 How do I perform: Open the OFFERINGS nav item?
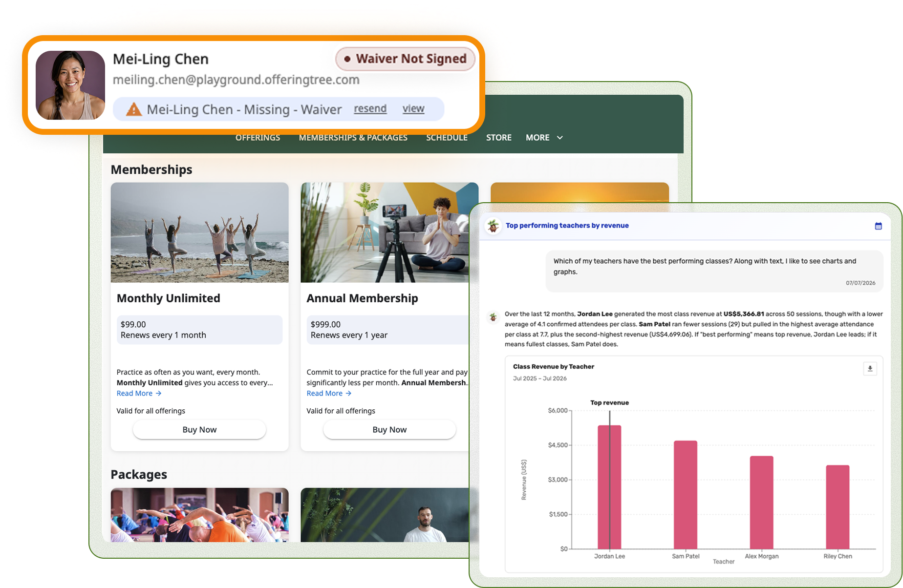point(258,138)
